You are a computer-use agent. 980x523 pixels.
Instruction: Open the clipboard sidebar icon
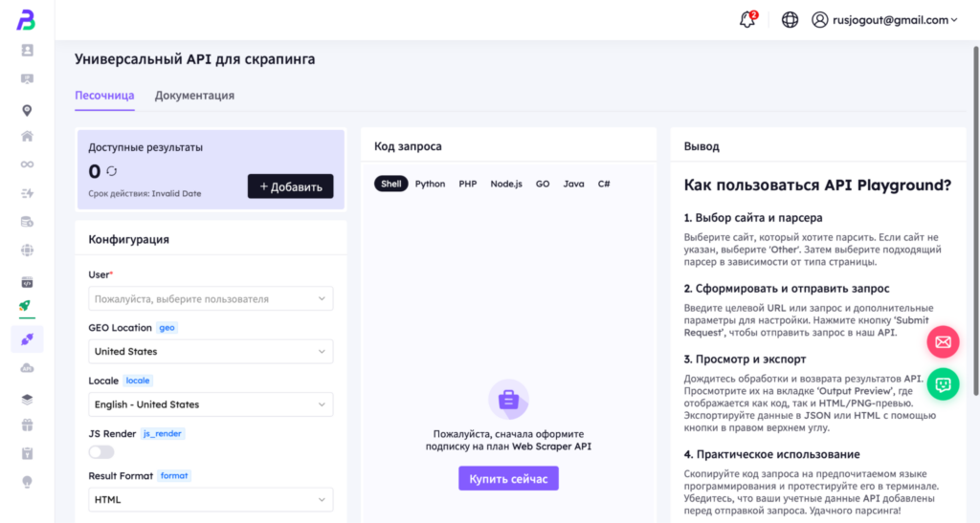pyautogui.click(x=27, y=453)
